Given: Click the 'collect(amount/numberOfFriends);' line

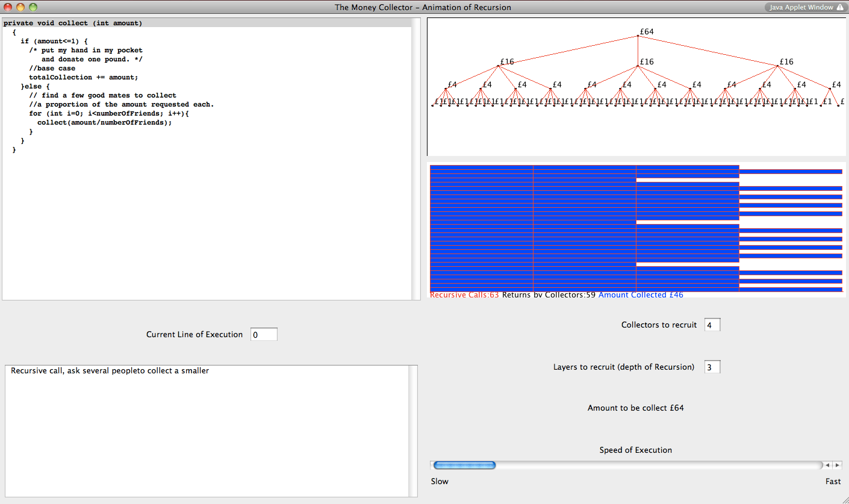Looking at the screenshot, I should (x=104, y=122).
